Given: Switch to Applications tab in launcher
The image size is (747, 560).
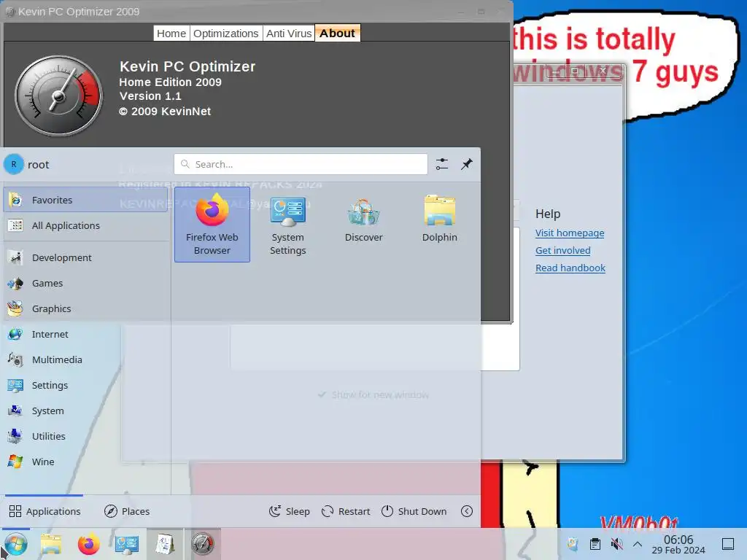Looking at the screenshot, I should click(x=44, y=511).
